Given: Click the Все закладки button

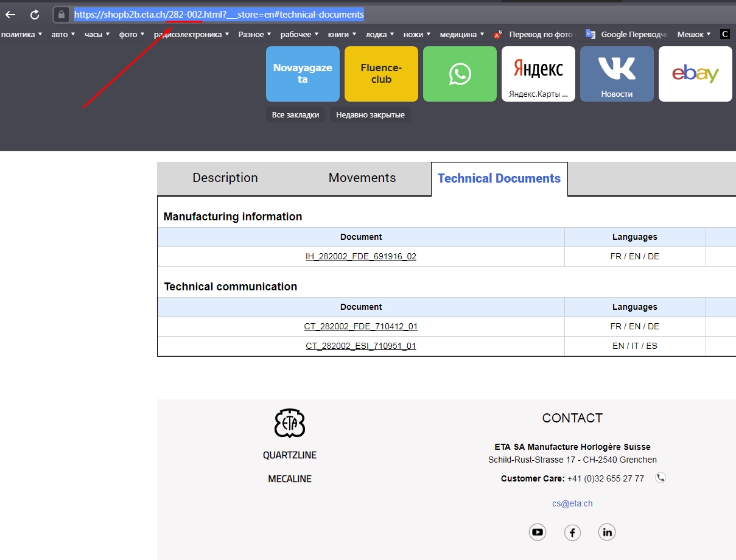Looking at the screenshot, I should 295,115.
